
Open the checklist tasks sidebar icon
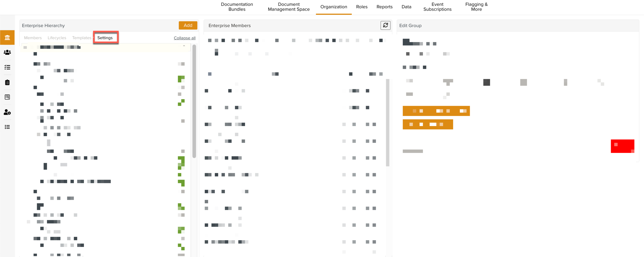tap(7, 67)
